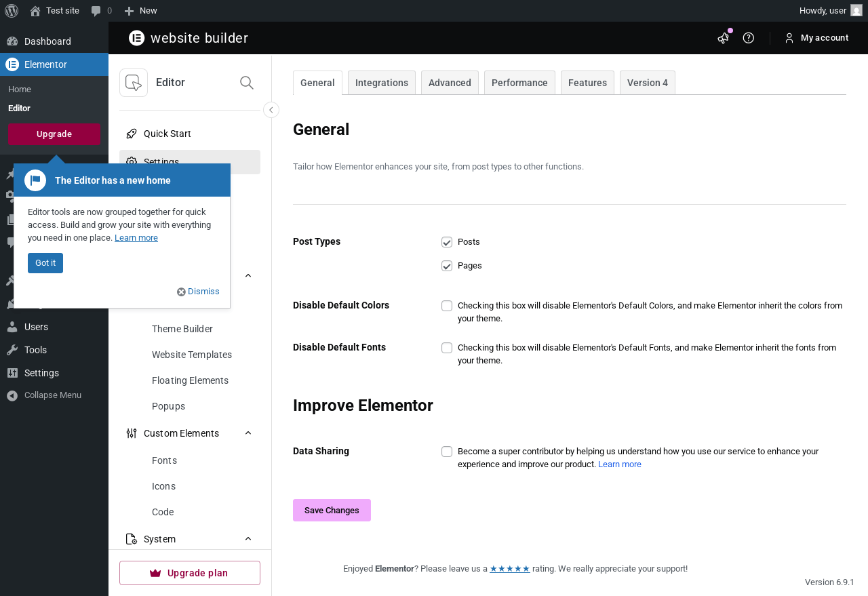Open Learn more link under Data Sharing
868x596 pixels.
tap(620, 464)
